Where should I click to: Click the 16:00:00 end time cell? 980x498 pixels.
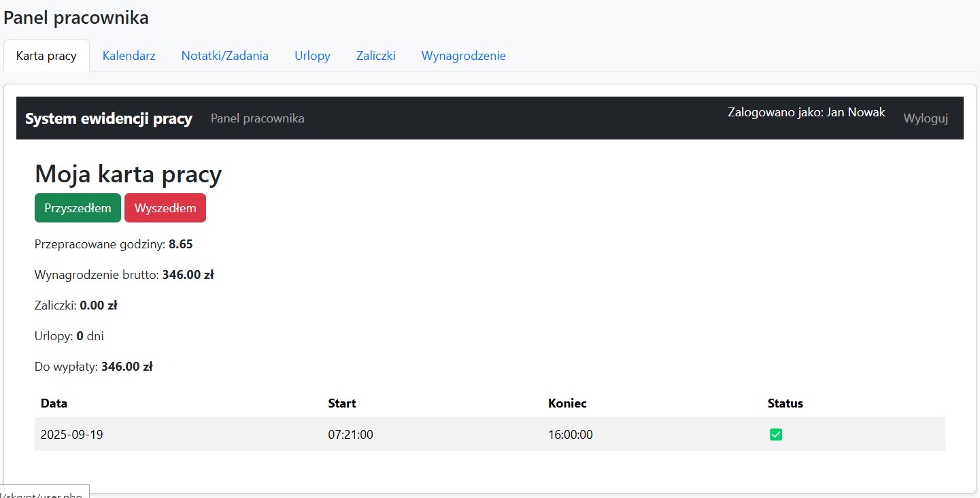tap(570, 434)
